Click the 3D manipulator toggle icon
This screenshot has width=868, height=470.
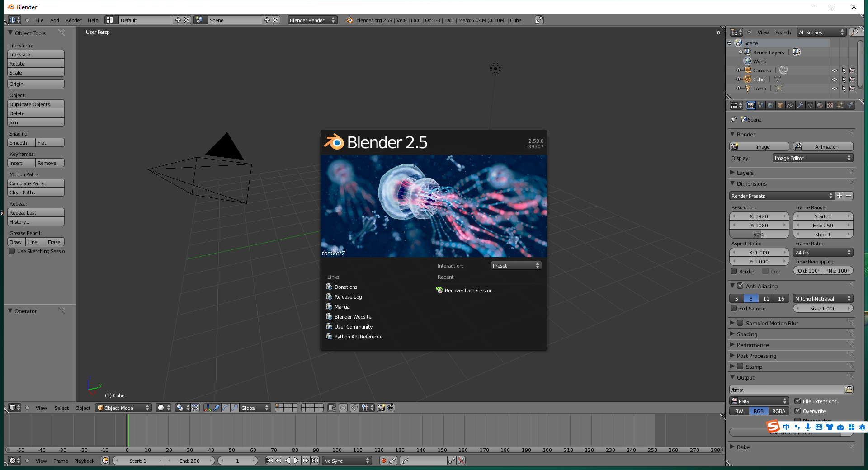pyautogui.click(x=208, y=408)
